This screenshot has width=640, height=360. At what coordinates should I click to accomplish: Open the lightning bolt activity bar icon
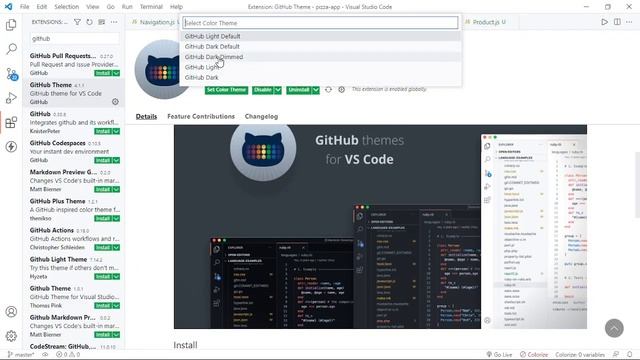tap(11, 147)
